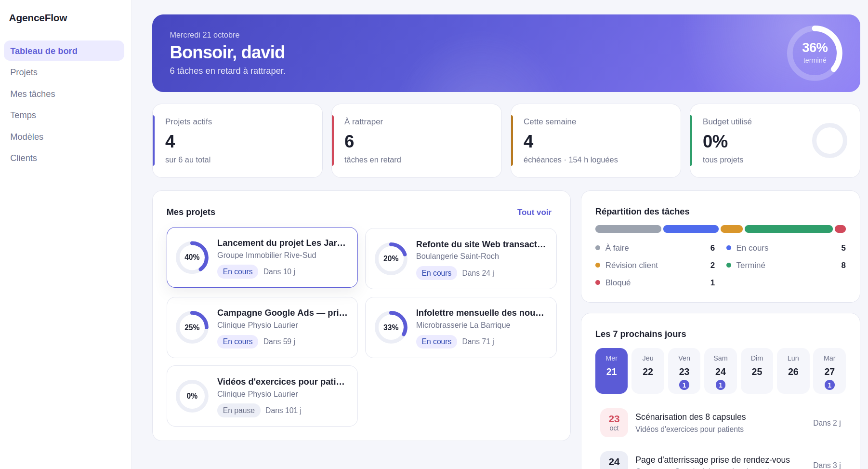This screenshot has height=469, width=868.
Task: Select Jeu 22 in the calendar strip
Action: pyautogui.click(x=648, y=371)
